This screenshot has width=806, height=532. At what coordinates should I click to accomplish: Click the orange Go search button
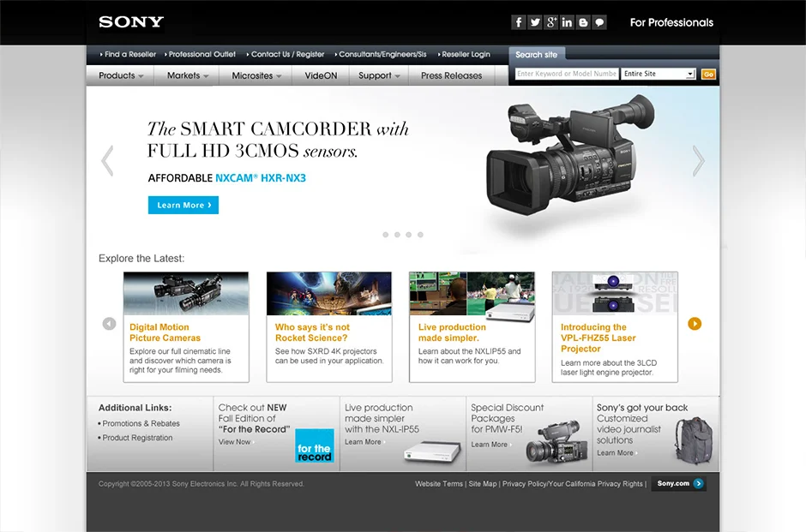[x=708, y=75]
